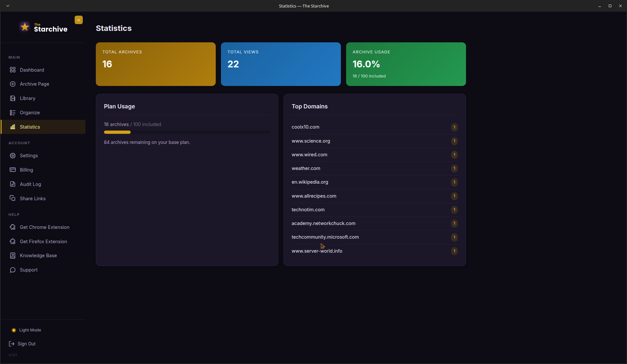Image resolution: width=627 pixels, height=364 pixels.
Task: Select the technotim.com domain row
Action: 375,210
